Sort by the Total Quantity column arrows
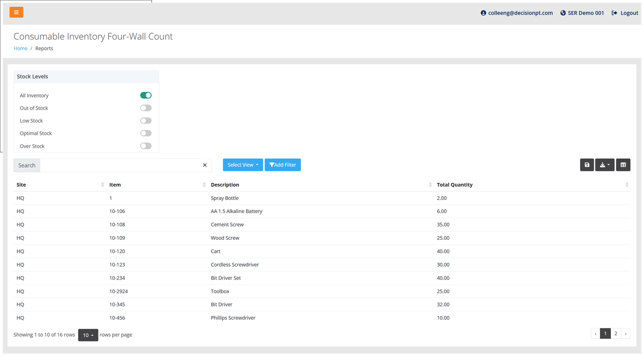Image resolution: width=644 pixels, height=356 pixels. 627,185
